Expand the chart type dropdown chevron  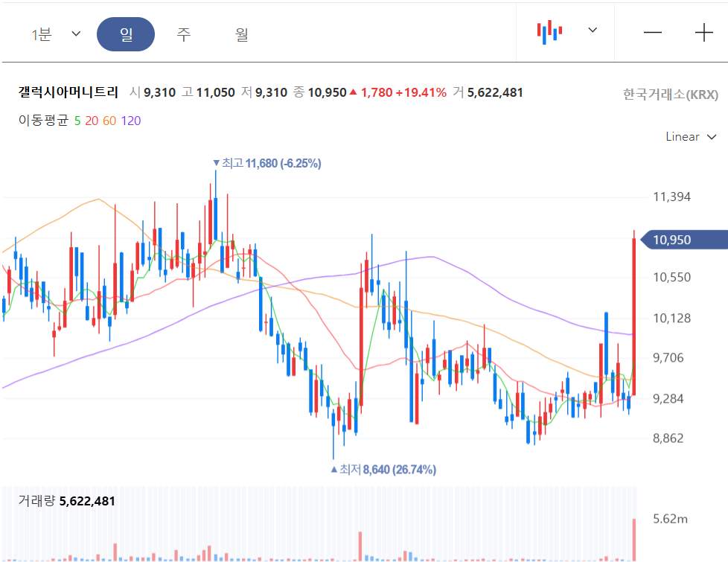[x=593, y=31]
